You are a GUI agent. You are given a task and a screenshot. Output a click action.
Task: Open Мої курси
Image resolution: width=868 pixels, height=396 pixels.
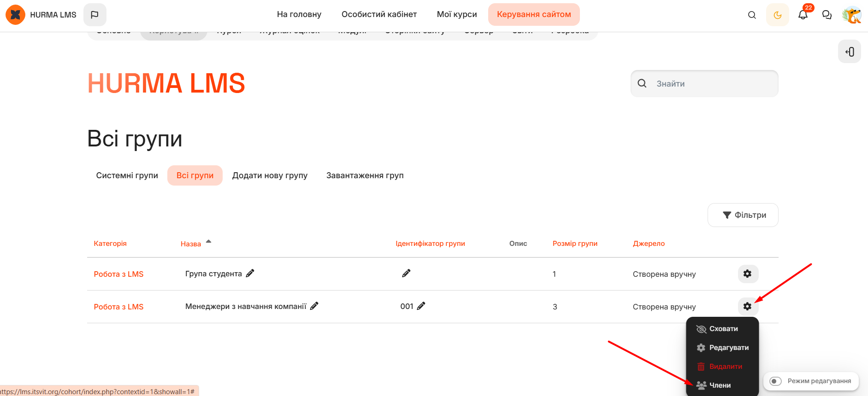point(457,14)
